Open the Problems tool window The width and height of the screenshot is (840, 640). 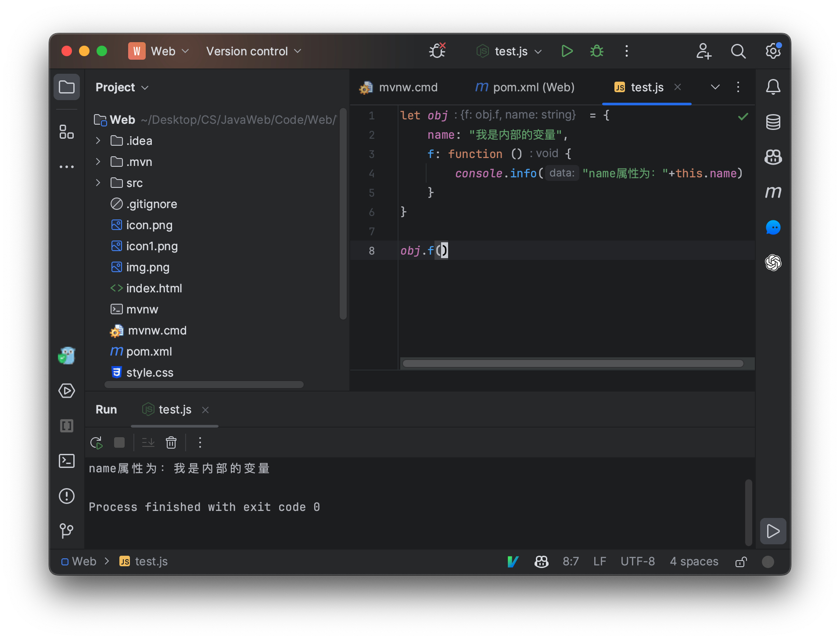tap(67, 496)
